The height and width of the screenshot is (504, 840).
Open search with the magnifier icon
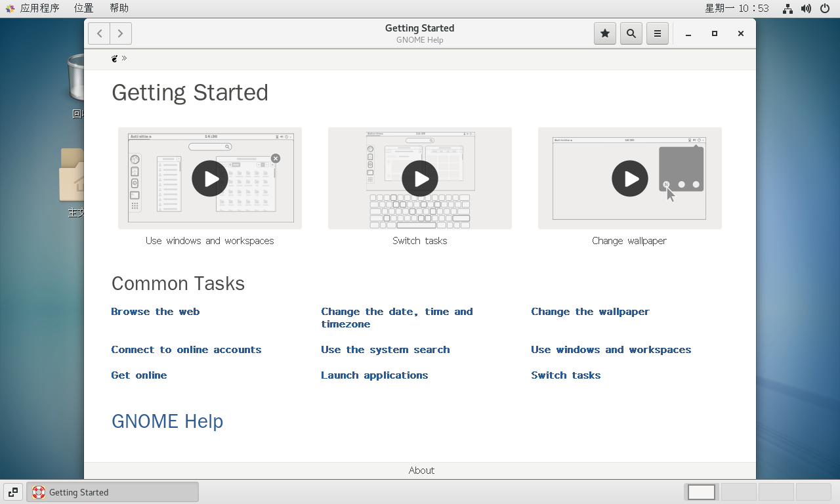point(631,33)
